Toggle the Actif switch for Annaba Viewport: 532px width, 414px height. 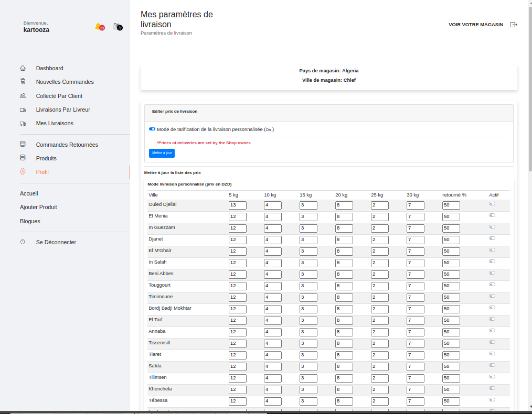[x=492, y=331]
